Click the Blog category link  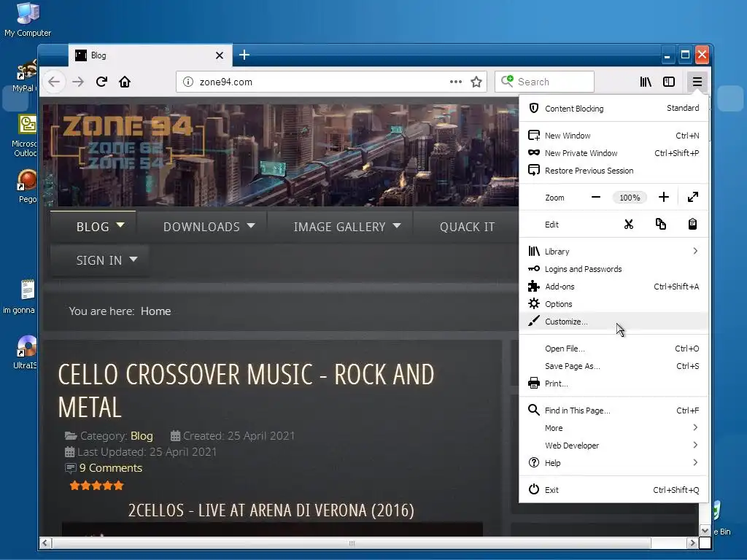[x=142, y=436]
